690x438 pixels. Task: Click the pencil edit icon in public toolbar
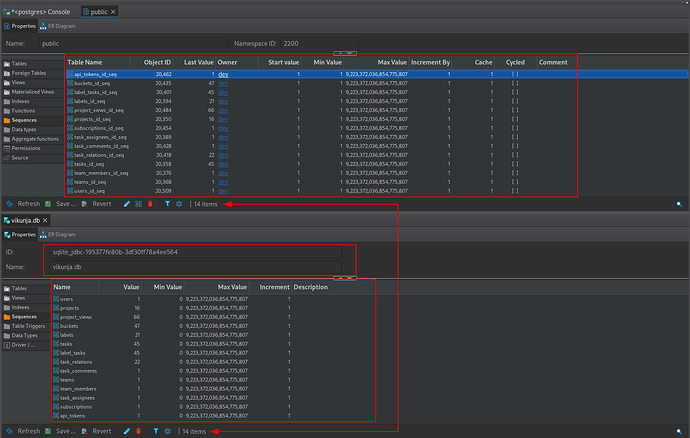127,204
